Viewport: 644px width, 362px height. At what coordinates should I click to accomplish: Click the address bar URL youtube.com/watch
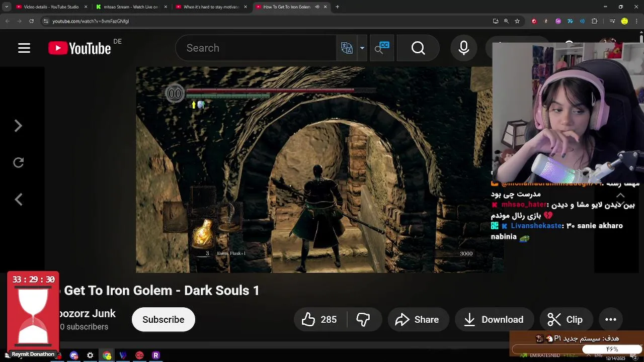tap(91, 21)
